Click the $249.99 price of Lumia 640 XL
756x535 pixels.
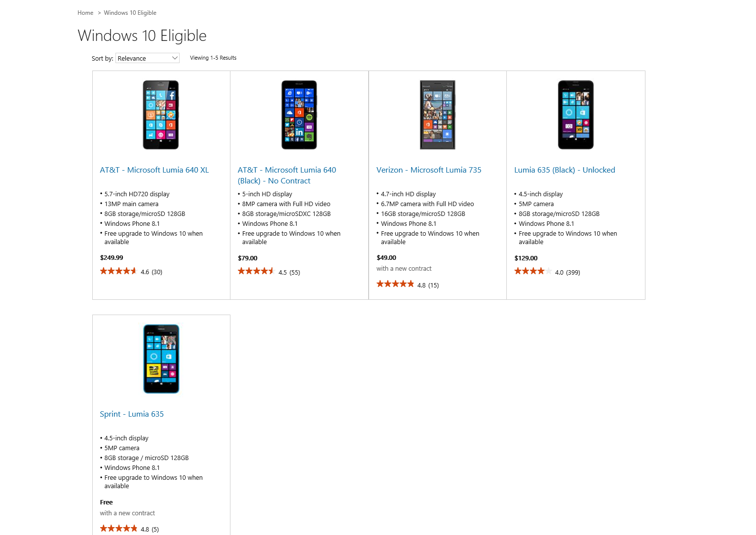[x=112, y=258]
